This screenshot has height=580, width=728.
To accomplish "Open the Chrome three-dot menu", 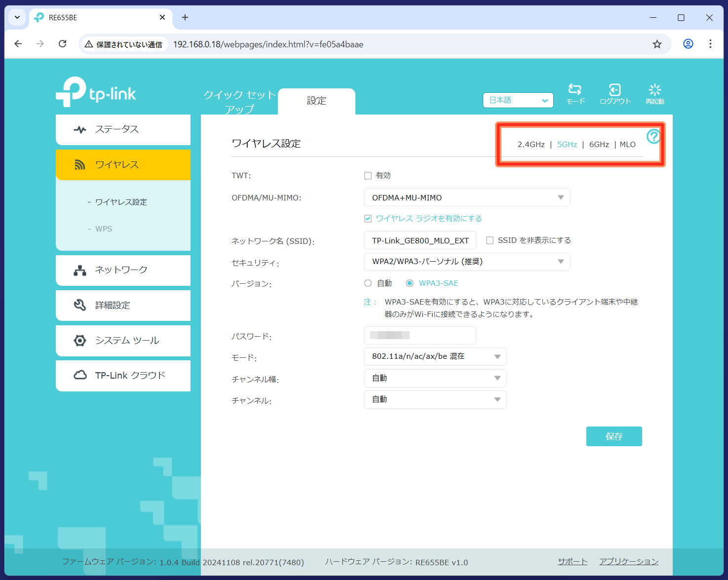I will pyautogui.click(x=710, y=44).
